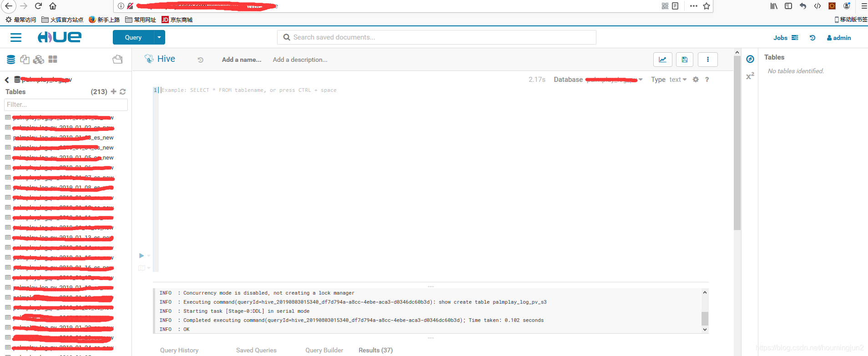The height and width of the screenshot is (356, 868).
Task: Collapse the left assist panel icon
Action: point(117,59)
